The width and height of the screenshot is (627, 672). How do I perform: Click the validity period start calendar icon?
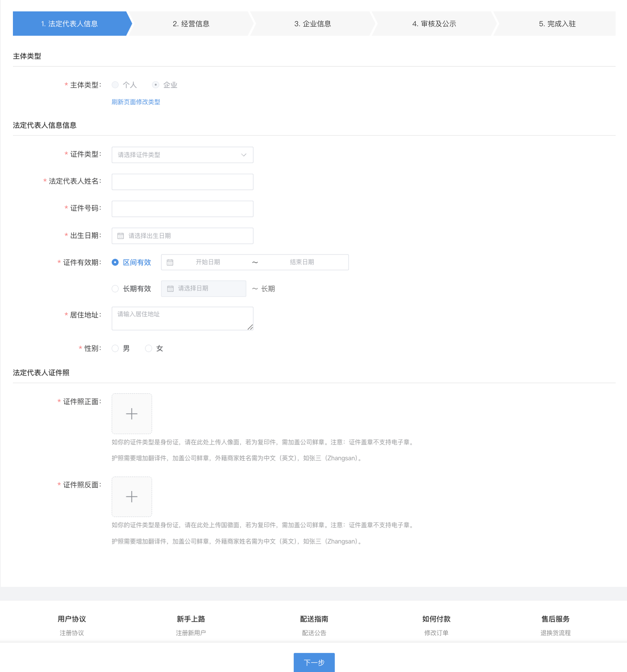(x=170, y=263)
